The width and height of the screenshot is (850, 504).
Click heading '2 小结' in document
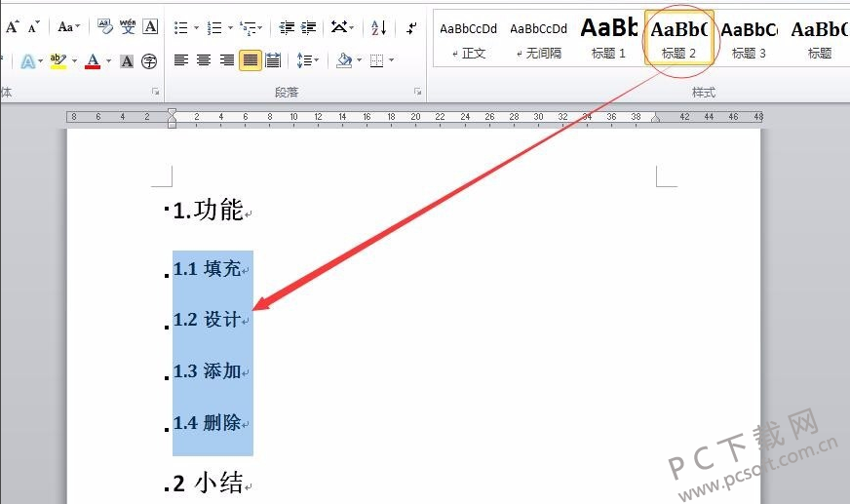(x=209, y=483)
